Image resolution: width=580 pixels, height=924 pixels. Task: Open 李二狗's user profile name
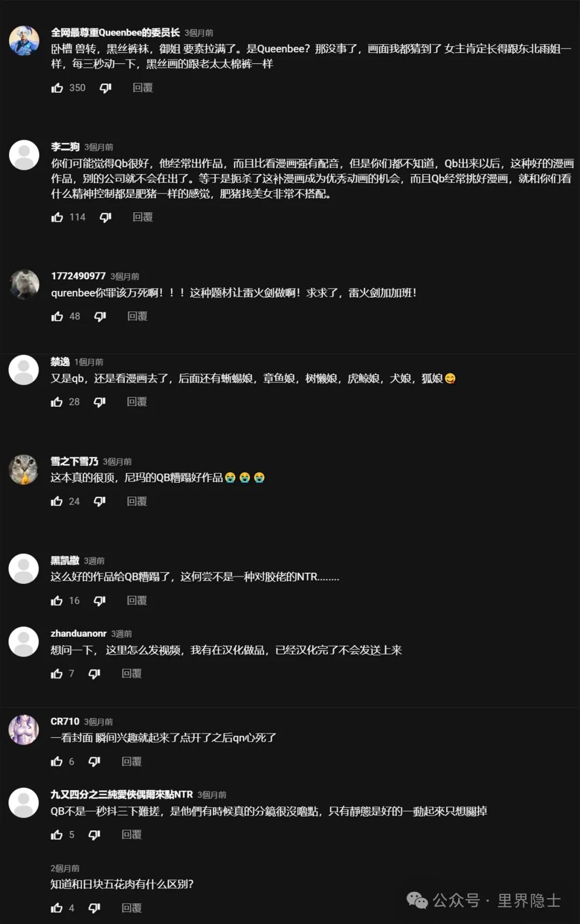tap(65, 147)
